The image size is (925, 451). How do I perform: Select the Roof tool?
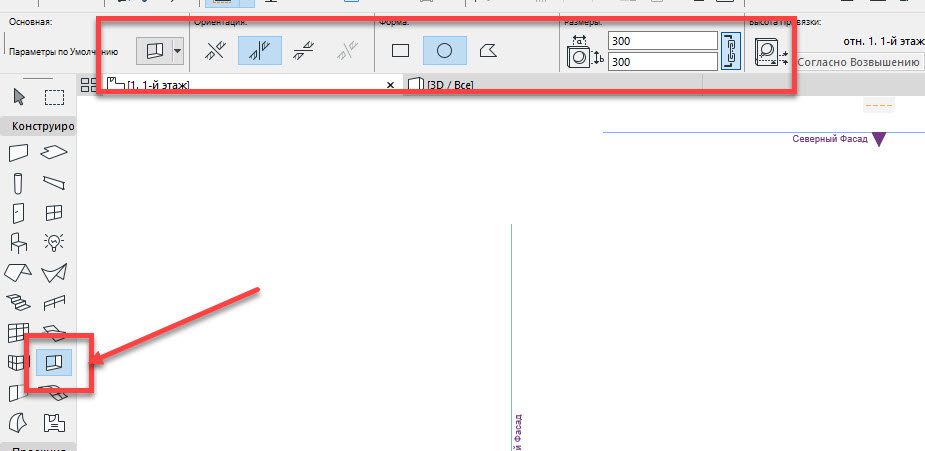click(x=18, y=272)
